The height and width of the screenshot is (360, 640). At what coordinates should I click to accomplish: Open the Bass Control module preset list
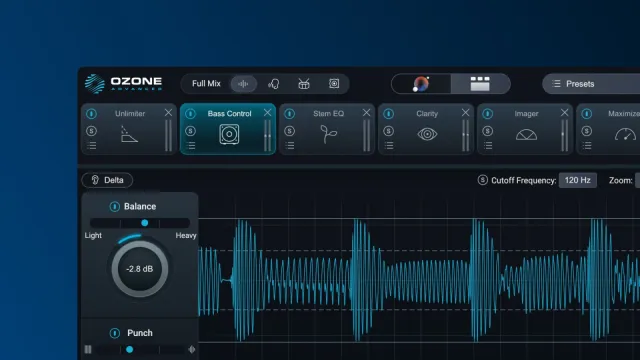[x=191, y=146]
